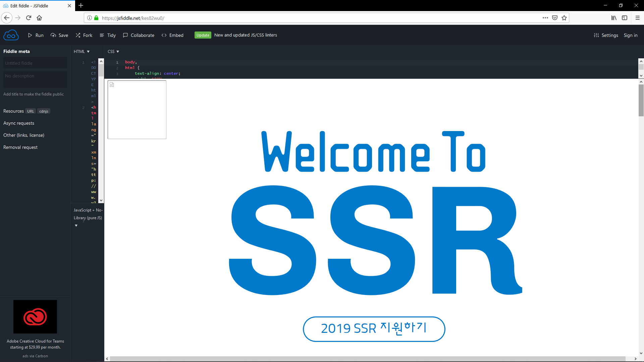644x362 pixels.
Task: Click the JSFiddle cloud logo
Action: click(11, 35)
